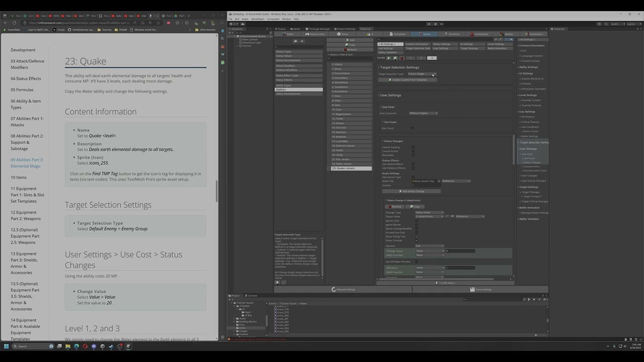Open the Base/Control section tab
Viewport: 644px width, 362px height.
pyautogui.click(x=315, y=34)
